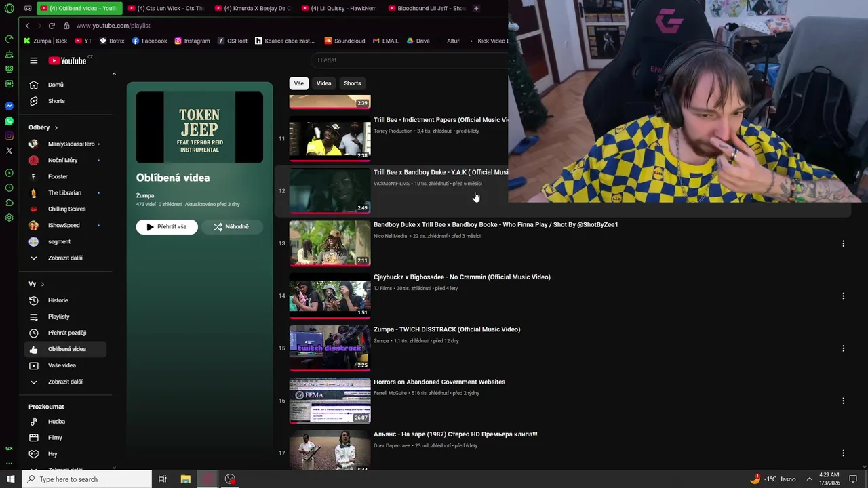The width and height of the screenshot is (868, 488).
Task: Switch to Bloodhound Lil Jeff tab
Action: click(427, 8)
